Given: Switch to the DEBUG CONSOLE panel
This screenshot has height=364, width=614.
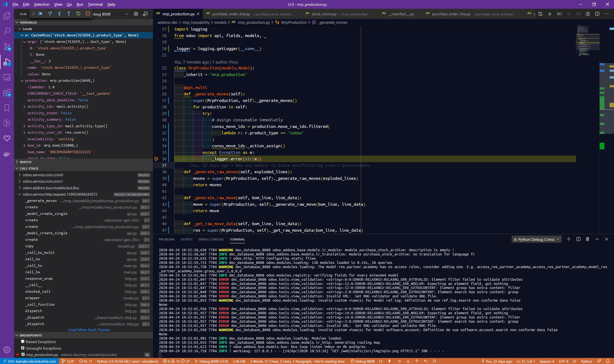Looking at the screenshot, I should (x=211, y=239).
